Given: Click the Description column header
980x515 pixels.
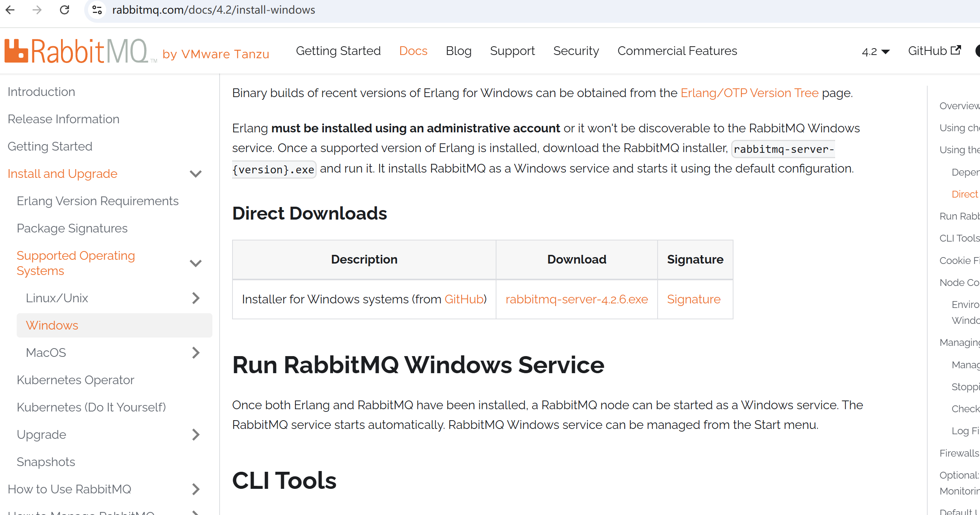Looking at the screenshot, I should pos(364,259).
